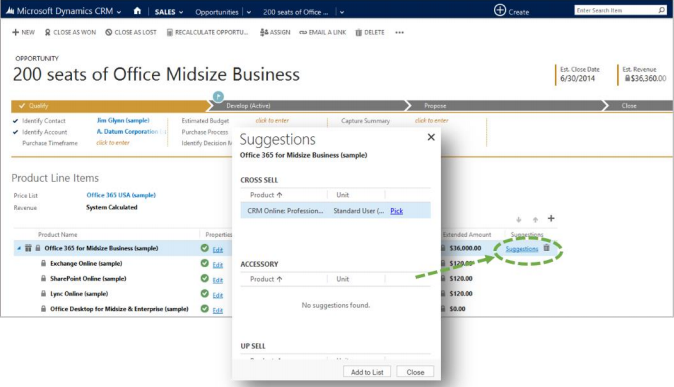Click Cross Sell Unit column header
This screenshot has height=387, width=674.
tap(343, 195)
